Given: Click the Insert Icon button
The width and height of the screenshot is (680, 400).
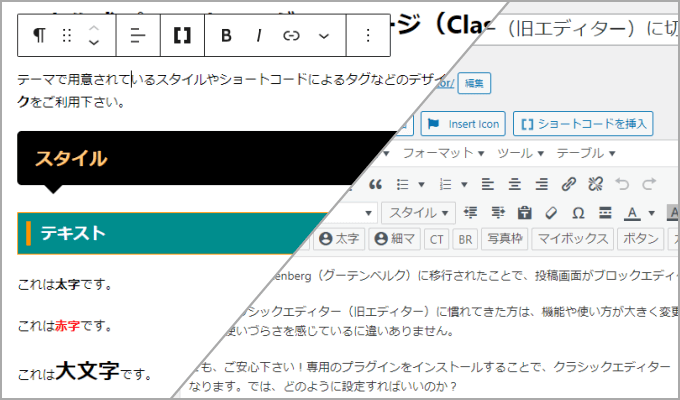Looking at the screenshot, I should (x=463, y=124).
